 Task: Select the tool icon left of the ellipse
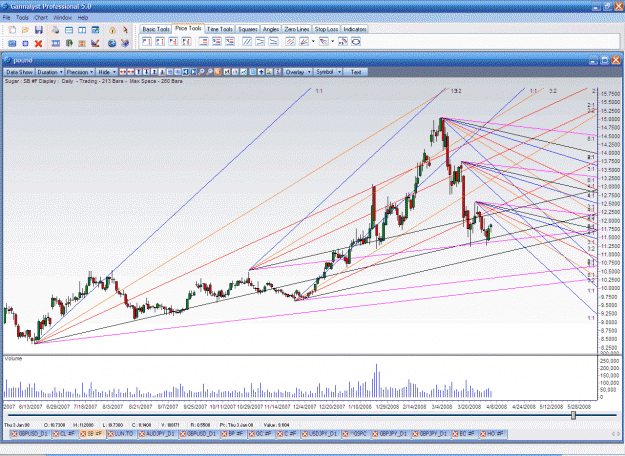click(x=343, y=41)
